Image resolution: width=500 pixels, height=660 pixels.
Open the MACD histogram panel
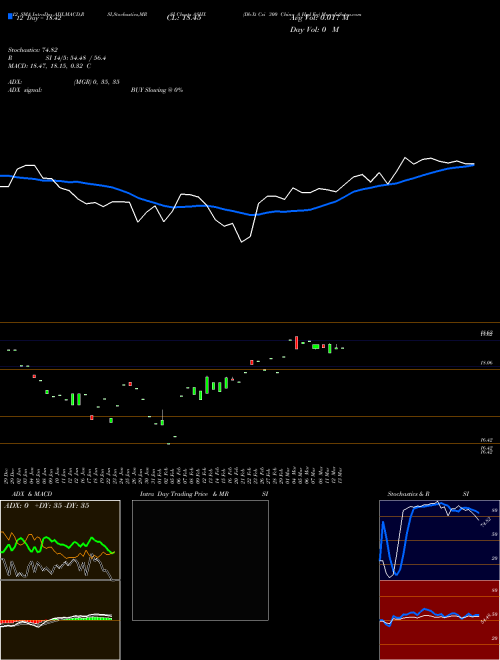point(60,620)
